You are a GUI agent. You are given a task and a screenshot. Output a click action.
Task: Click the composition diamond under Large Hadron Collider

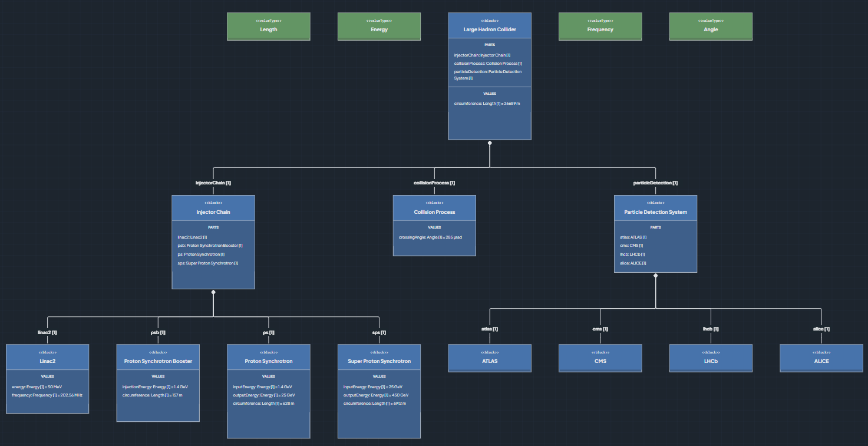click(x=490, y=143)
